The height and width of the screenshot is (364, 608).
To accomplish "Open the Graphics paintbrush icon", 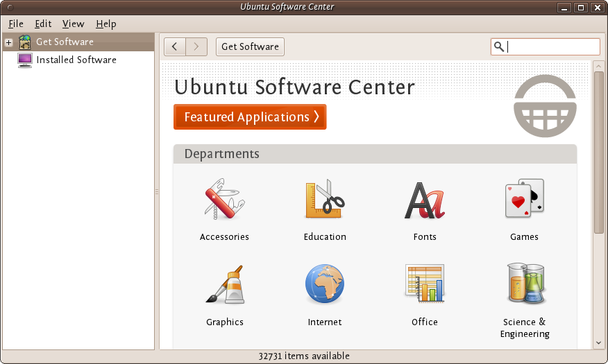I will coord(224,285).
